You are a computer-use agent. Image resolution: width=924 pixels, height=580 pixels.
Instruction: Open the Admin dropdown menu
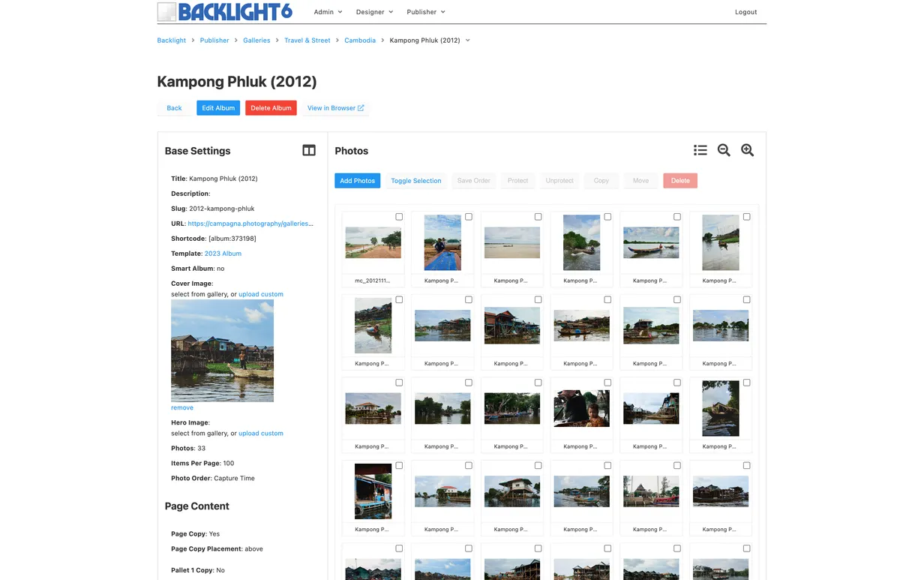click(x=328, y=12)
